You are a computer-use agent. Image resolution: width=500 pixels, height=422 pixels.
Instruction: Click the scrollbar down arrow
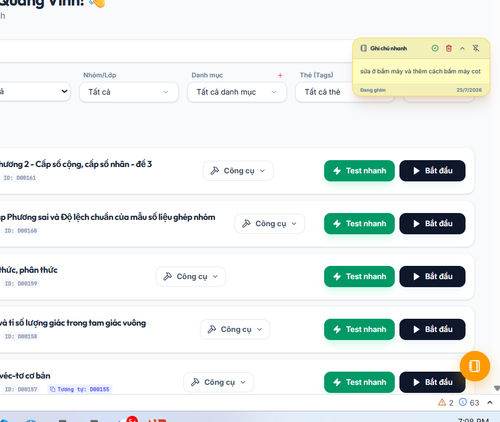click(x=497, y=388)
